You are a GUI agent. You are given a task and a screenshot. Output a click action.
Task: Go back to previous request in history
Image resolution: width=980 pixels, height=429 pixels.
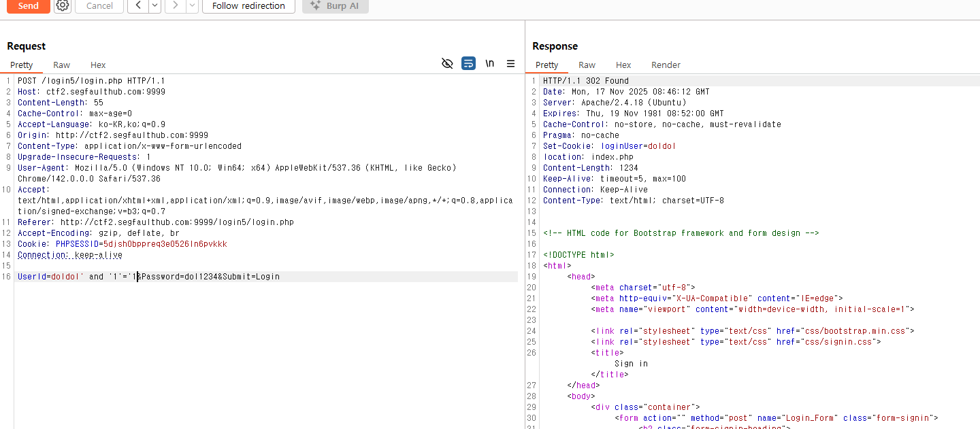(x=138, y=5)
